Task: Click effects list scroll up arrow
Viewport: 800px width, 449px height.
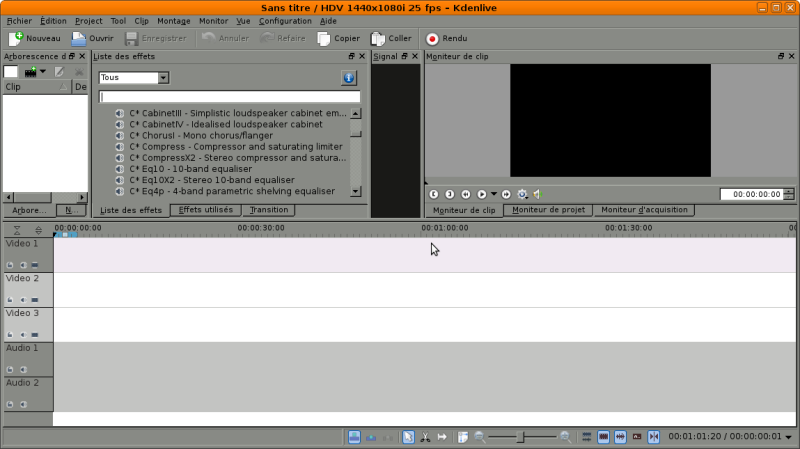Action: click(356, 113)
